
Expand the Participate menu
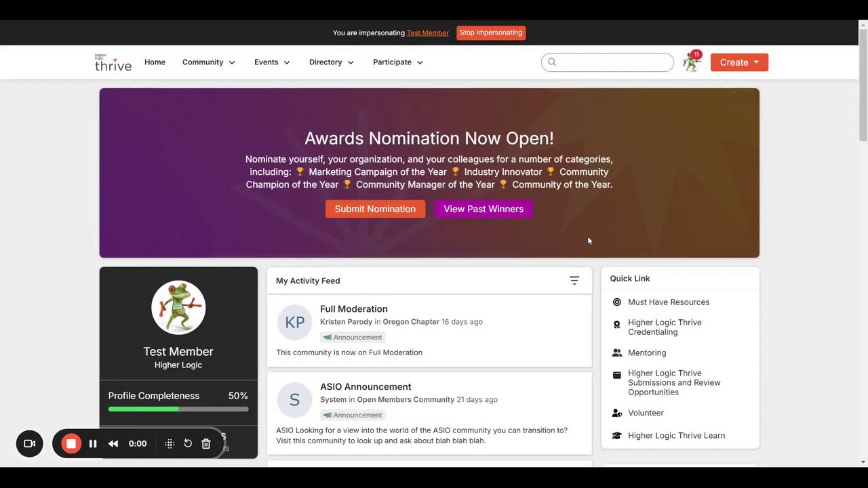point(398,62)
